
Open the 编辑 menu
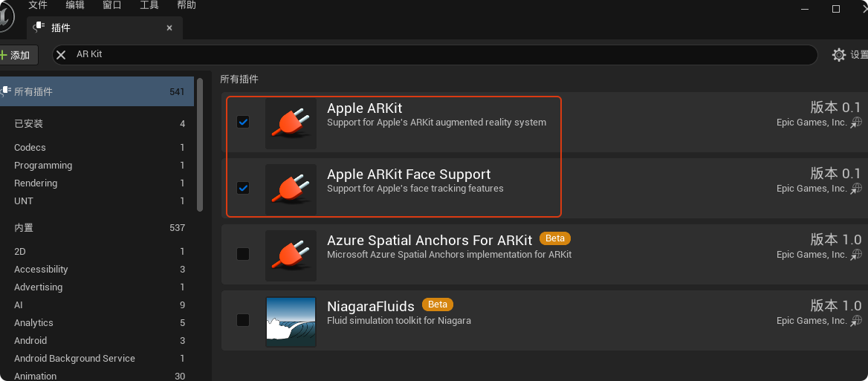[75, 5]
